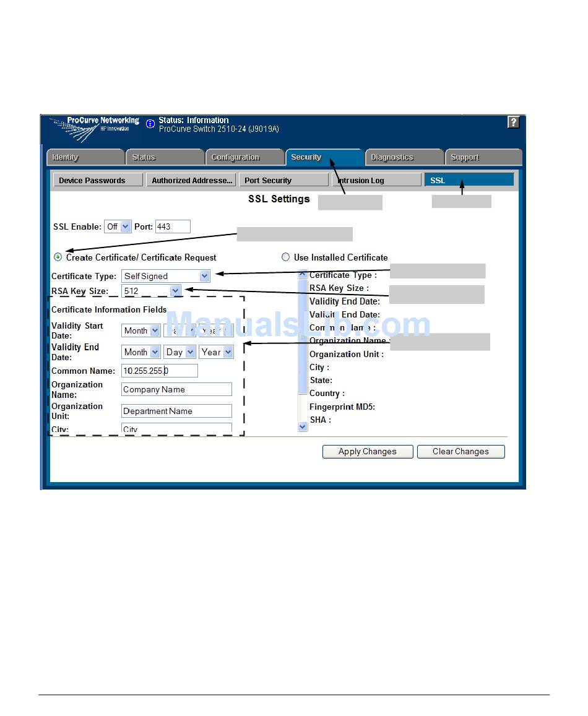The image size is (588, 716).
Task: Open help via the question mark icon
Action: 513,122
